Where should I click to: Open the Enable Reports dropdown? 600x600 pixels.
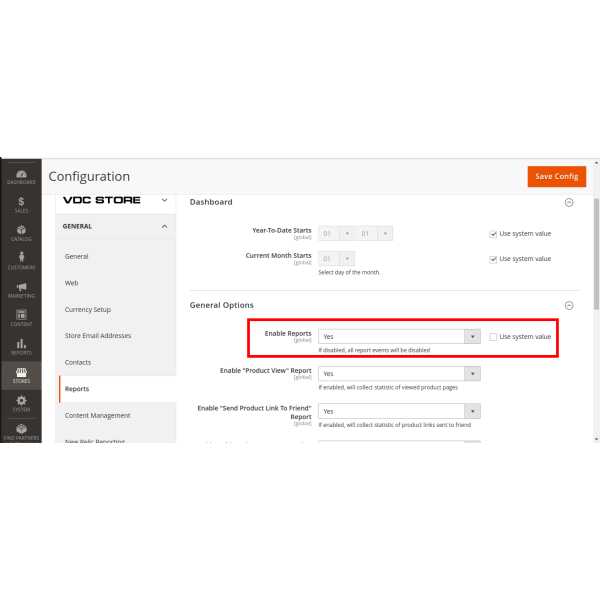click(399, 337)
